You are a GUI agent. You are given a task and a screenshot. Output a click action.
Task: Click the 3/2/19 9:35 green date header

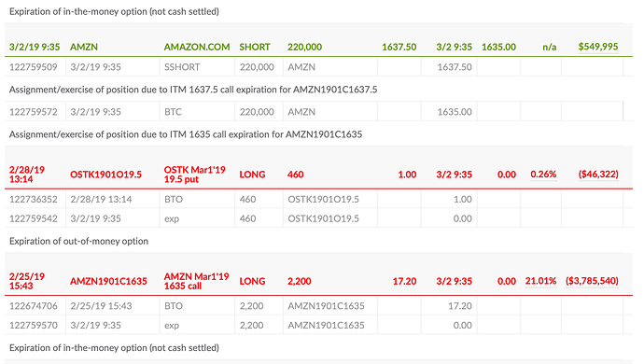(x=35, y=47)
